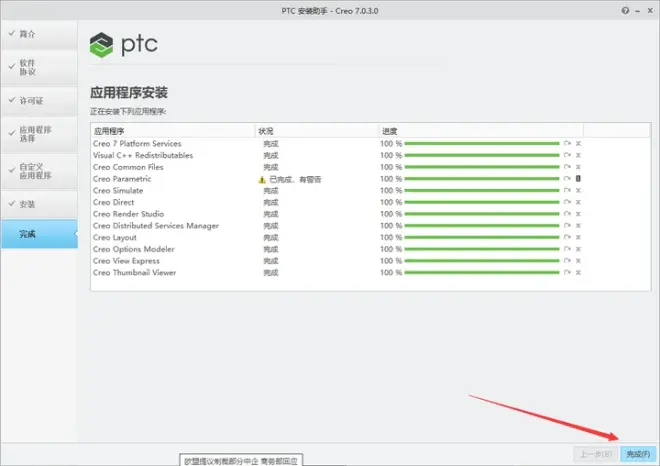Click the Creo Thumbnail Viewer progress bar
The height and width of the screenshot is (466, 660).
pos(482,273)
